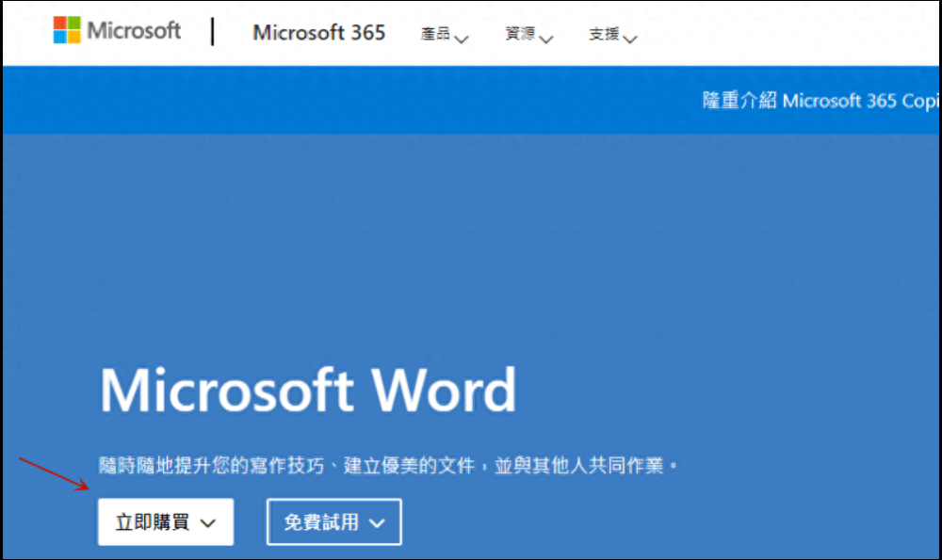Expand the 支援 menu

point(613,35)
